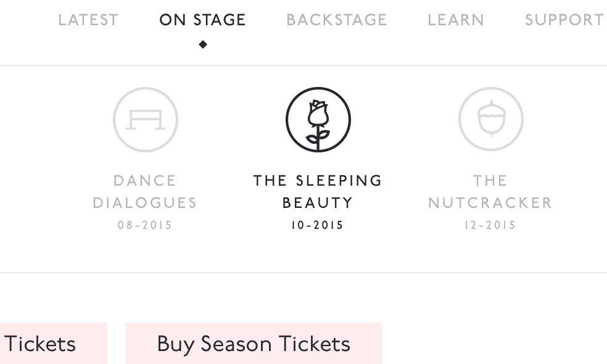Click the diamond marker under On Stage
This screenshot has width=607, height=364.
(x=203, y=44)
